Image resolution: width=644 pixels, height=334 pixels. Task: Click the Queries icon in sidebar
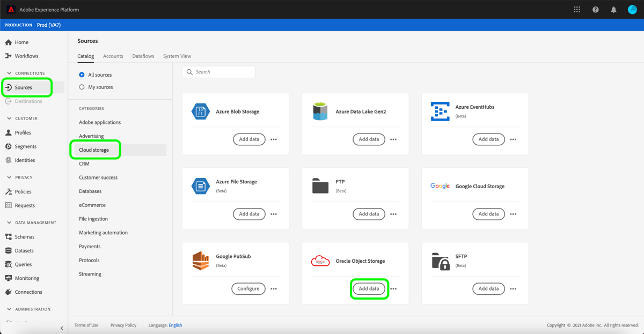9,264
